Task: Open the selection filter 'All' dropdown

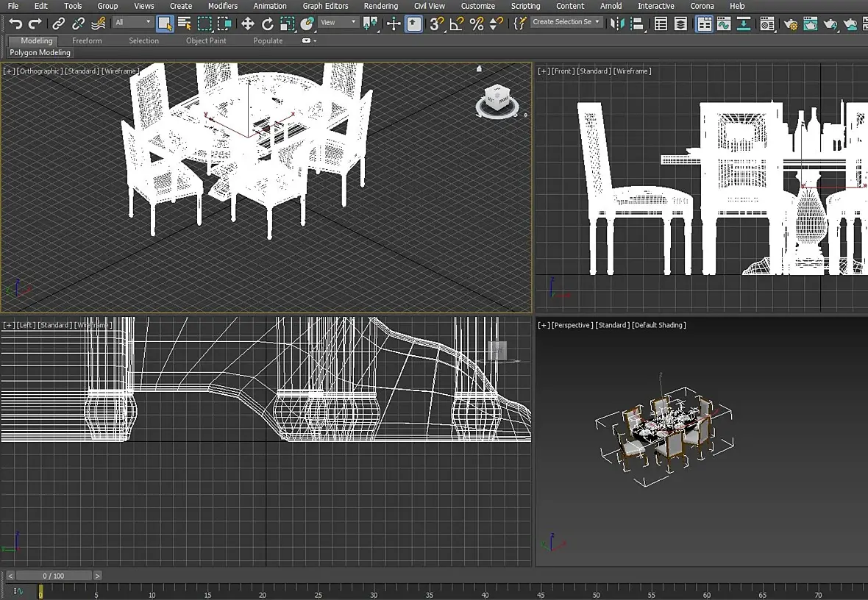Action: point(133,23)
